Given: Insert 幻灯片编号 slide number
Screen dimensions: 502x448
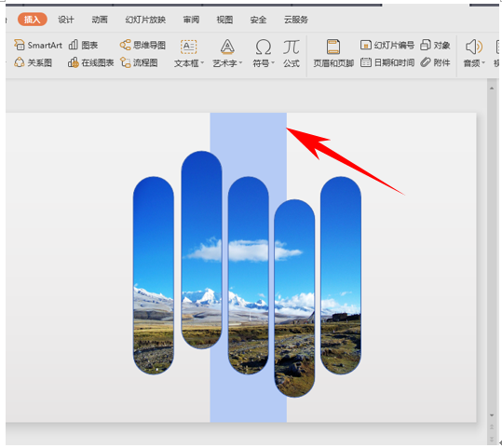Looking at the screenshot, I should [387, 45].
